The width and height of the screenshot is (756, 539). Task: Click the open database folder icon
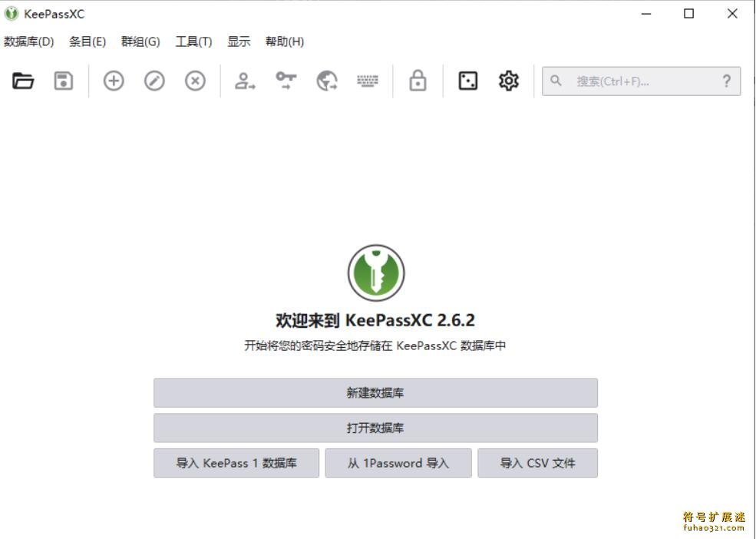[x=23, y=81]
